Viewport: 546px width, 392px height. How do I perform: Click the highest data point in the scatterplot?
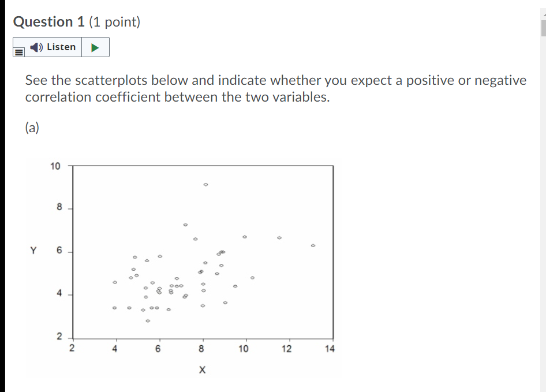coord(205,184)
